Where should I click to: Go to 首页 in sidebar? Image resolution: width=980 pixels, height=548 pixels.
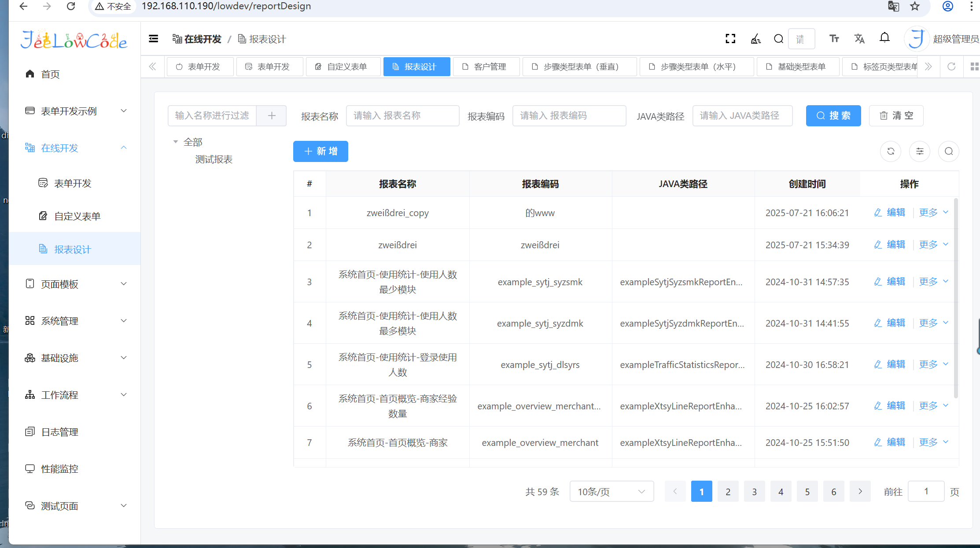tap(75, 74)
